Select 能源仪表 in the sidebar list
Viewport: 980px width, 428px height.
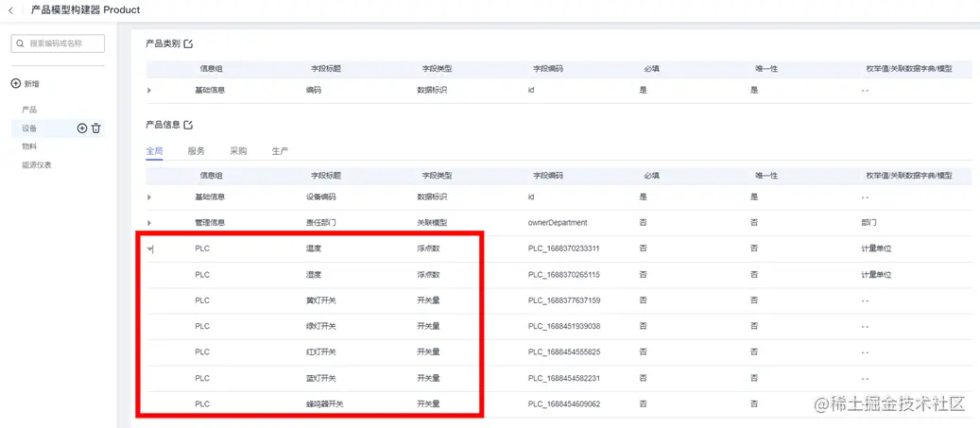pyautogui.click(x=37, y=165)
